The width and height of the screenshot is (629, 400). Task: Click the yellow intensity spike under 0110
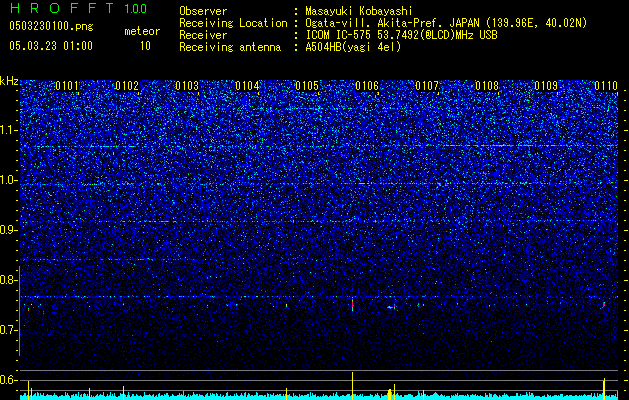(604, 388)
